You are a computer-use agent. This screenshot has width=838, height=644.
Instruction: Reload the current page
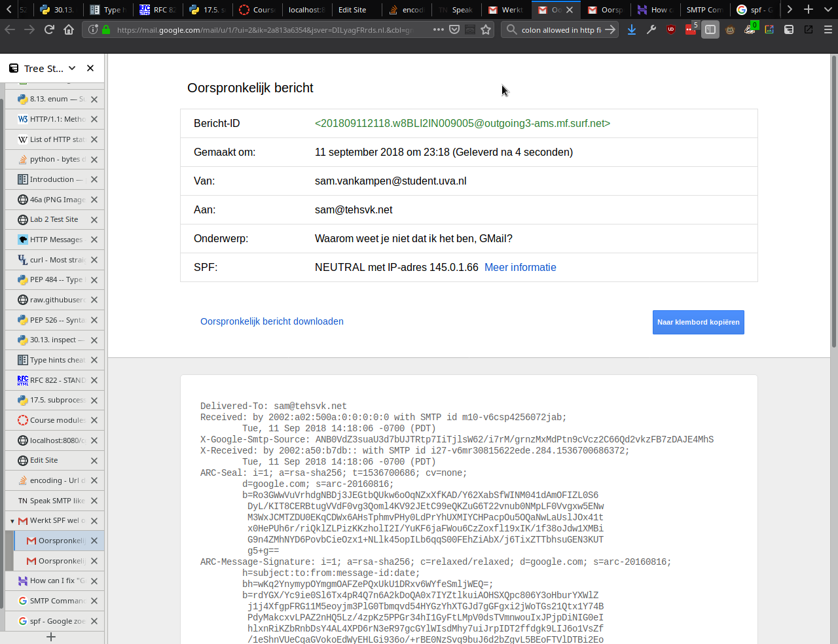tap(49, 29)
